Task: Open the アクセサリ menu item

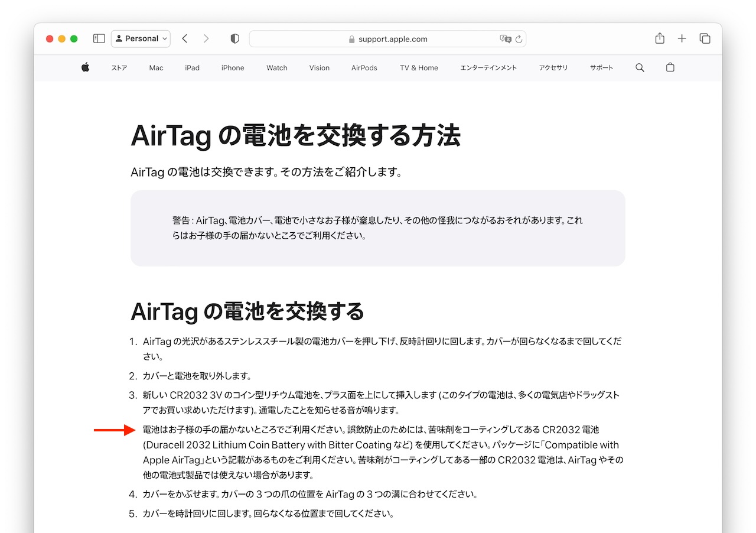Action: pyautogui.click(x=553, y=68)
